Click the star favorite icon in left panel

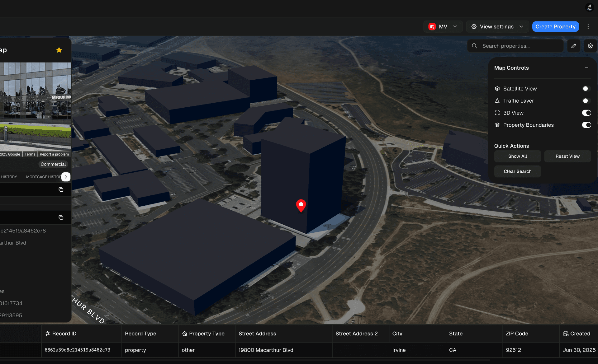[59, 50]
